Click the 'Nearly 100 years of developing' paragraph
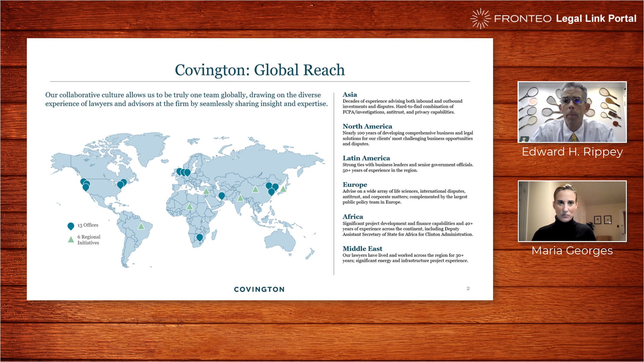The height and width of the screenshot is (362, 644). (x=408, y=138)
